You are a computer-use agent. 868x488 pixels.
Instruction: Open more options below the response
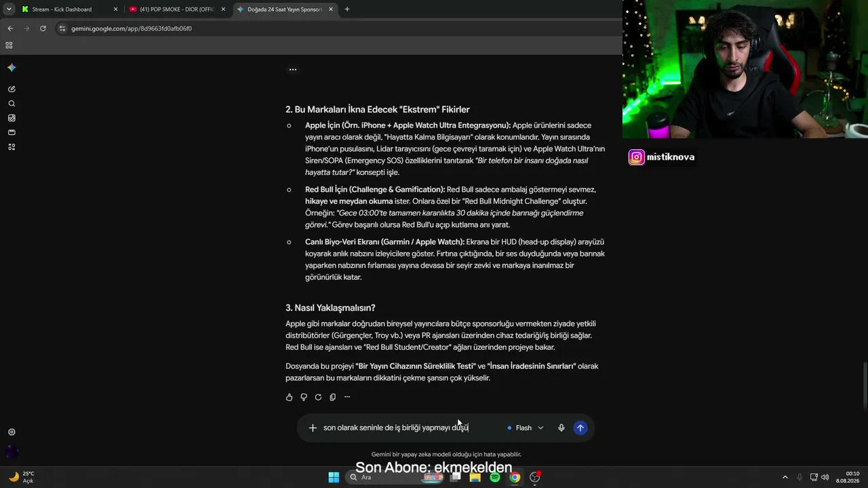point(347,397)
